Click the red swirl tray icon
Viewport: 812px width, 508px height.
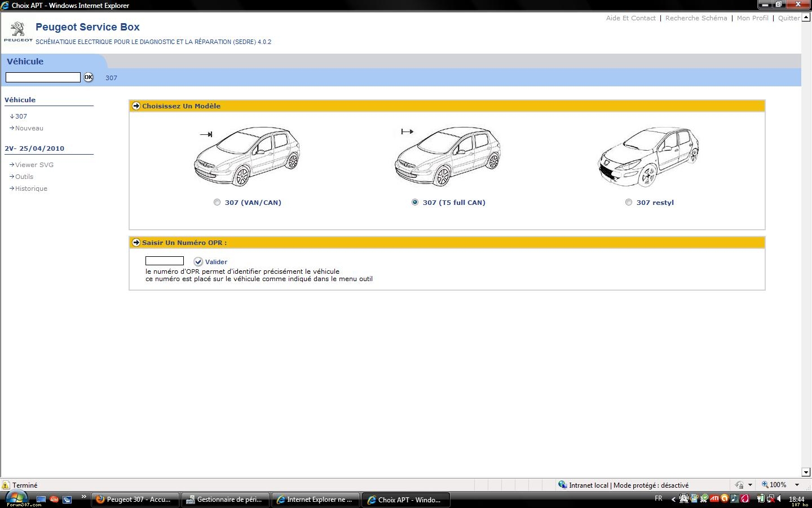(745, 498)
